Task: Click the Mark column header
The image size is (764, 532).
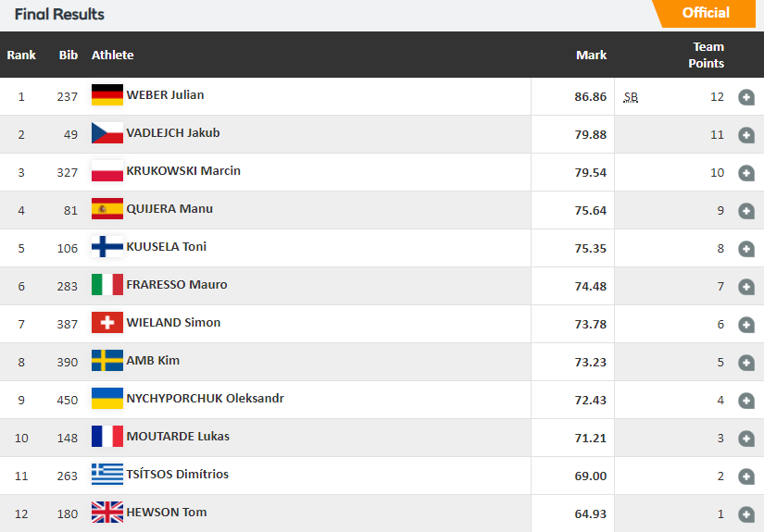Action: (591, 55)
